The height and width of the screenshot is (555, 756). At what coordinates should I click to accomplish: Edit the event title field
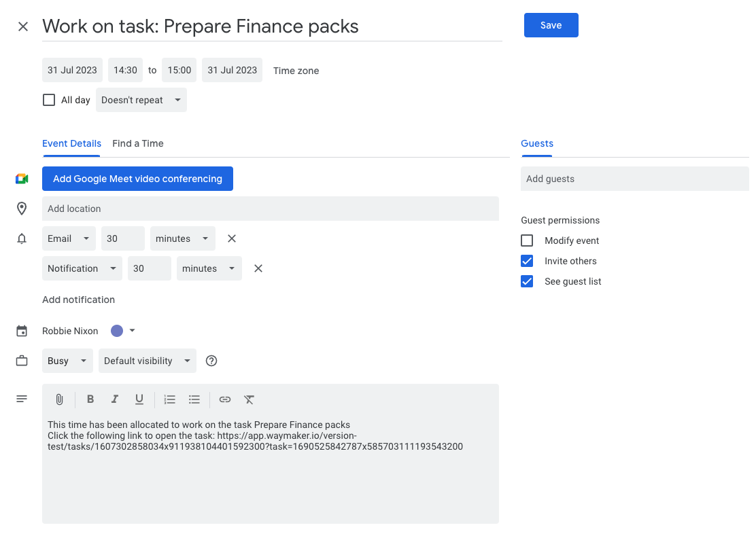coord(273,26)
